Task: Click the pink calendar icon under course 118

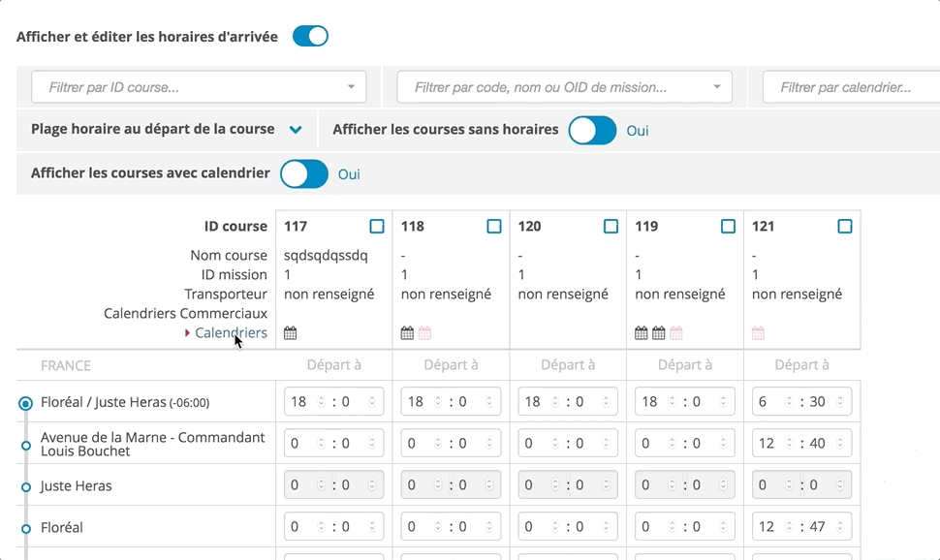Action: click(424, 333)
